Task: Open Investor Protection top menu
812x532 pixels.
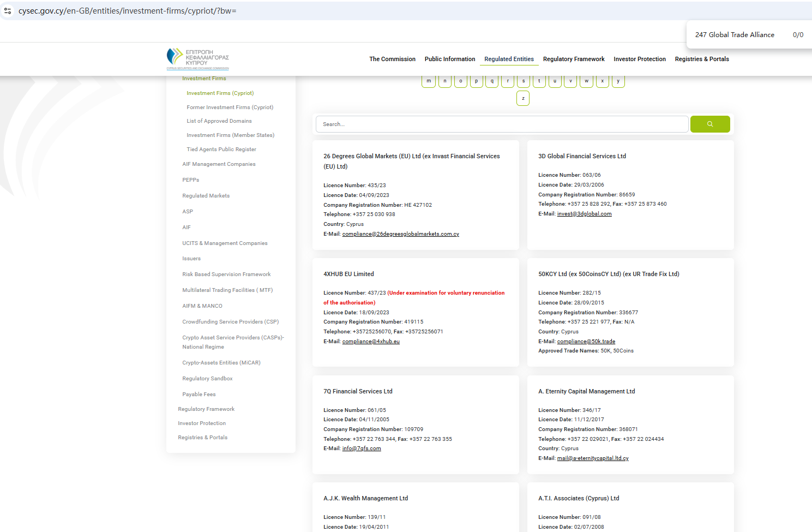Action: coord(639,59)
